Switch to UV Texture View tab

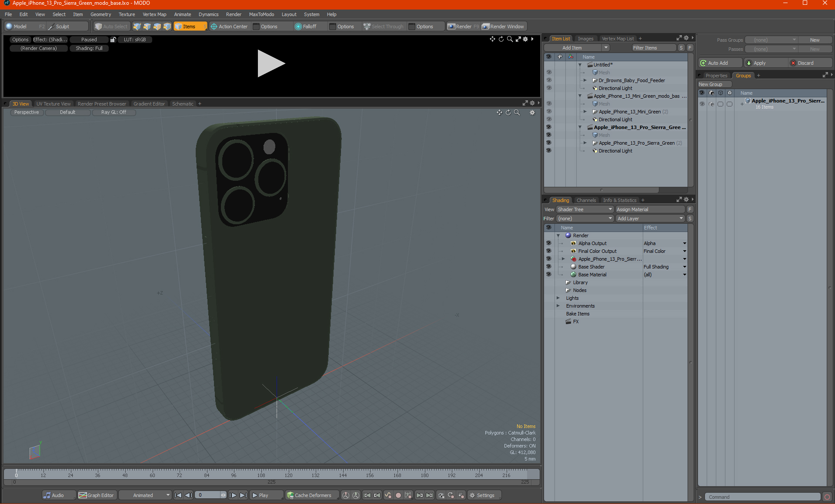coord(53,104)
